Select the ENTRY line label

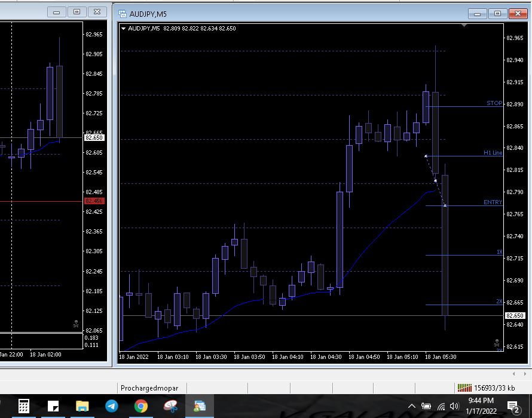[493, 202]
